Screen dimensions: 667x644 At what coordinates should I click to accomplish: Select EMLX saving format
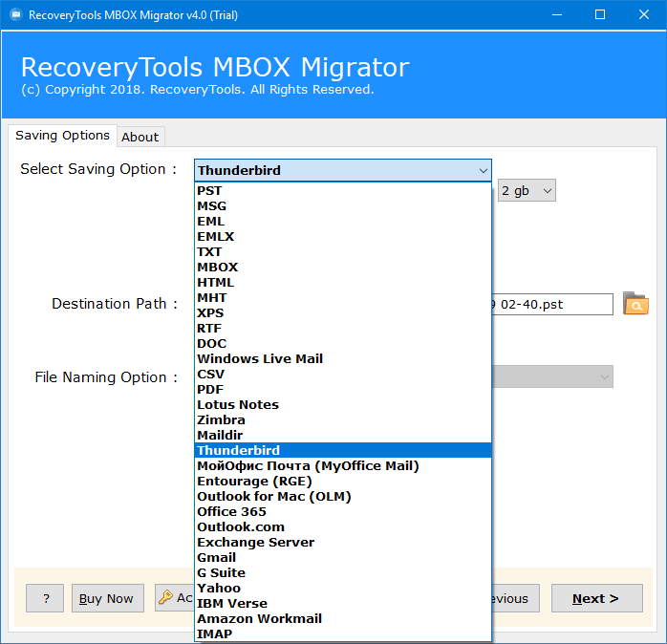pos(343,237)
